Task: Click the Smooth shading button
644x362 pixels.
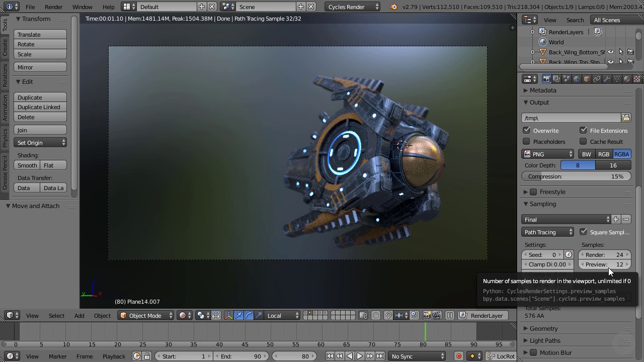Action: 27,165
